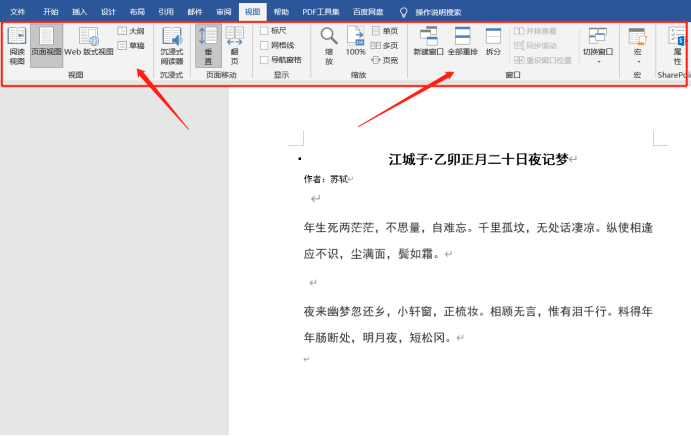Viewport: 691px width, 436px height.
Task: Open the Help tab (帮助)
Action: tap(281, 12)
